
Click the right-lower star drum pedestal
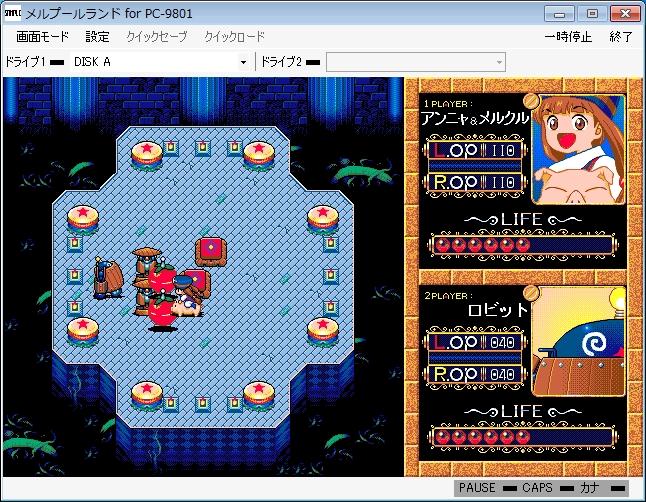click(x=323, y=332)
